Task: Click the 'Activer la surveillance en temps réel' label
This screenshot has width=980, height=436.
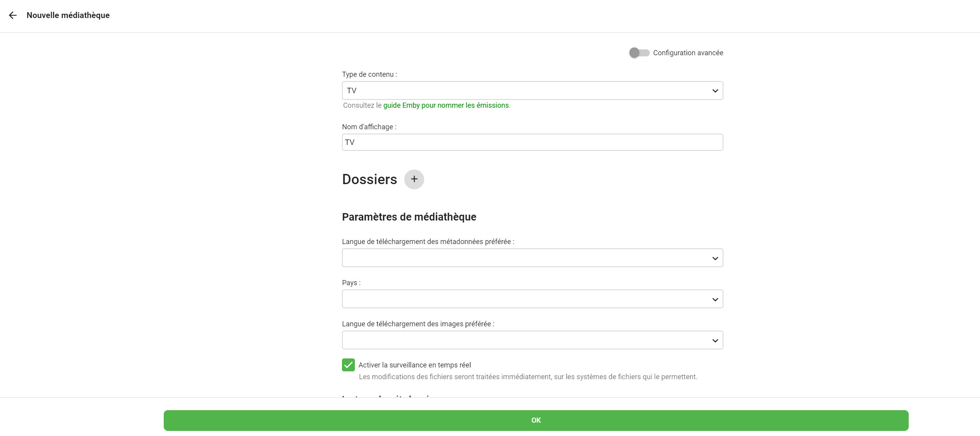Action: click(414, 365)
